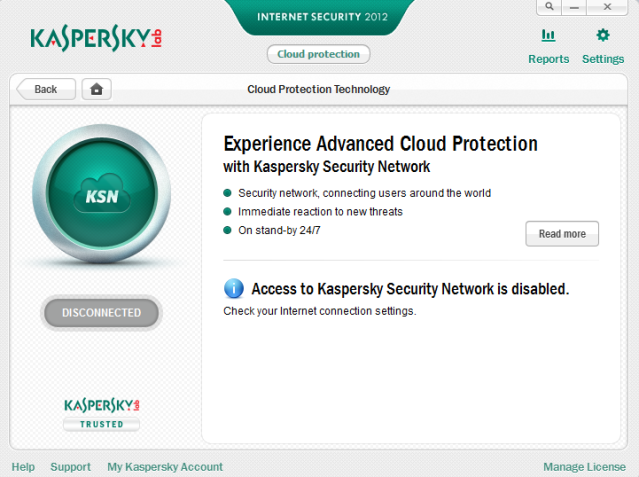Open the Manage License link
This screenshot has width=639, height=477.
(584, 467)
